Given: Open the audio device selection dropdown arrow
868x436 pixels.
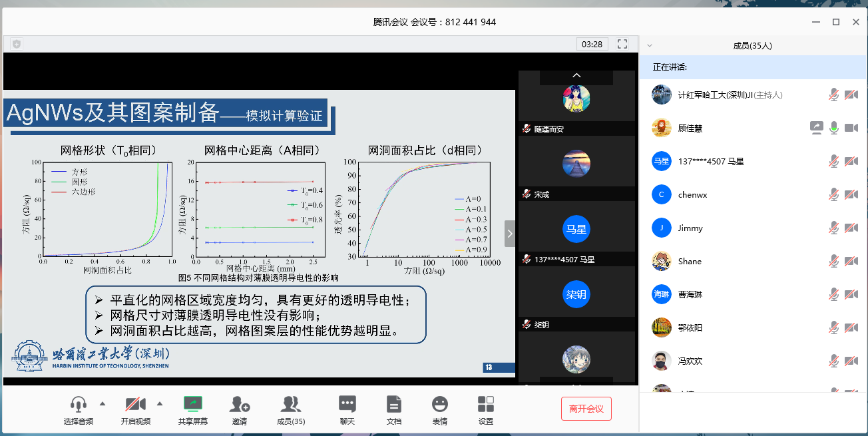Looking at the screenshot, I should click(x=103, y=402).
